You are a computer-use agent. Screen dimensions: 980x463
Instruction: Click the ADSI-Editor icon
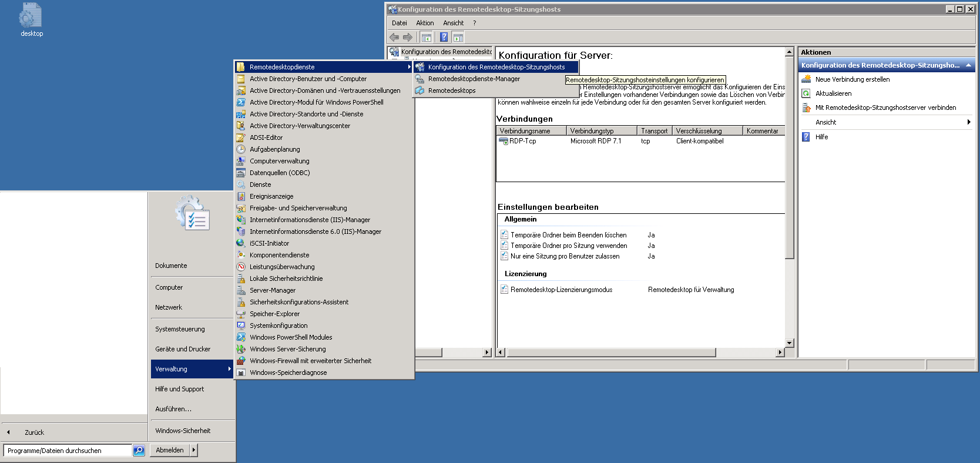pyautogui.click(x=241, y=137)
